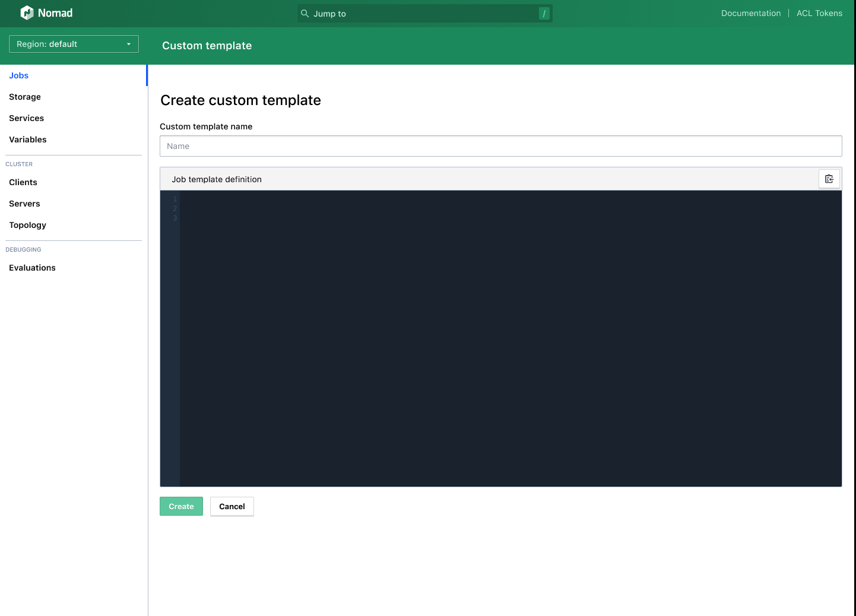Click the Nomad logo icon

27,13
